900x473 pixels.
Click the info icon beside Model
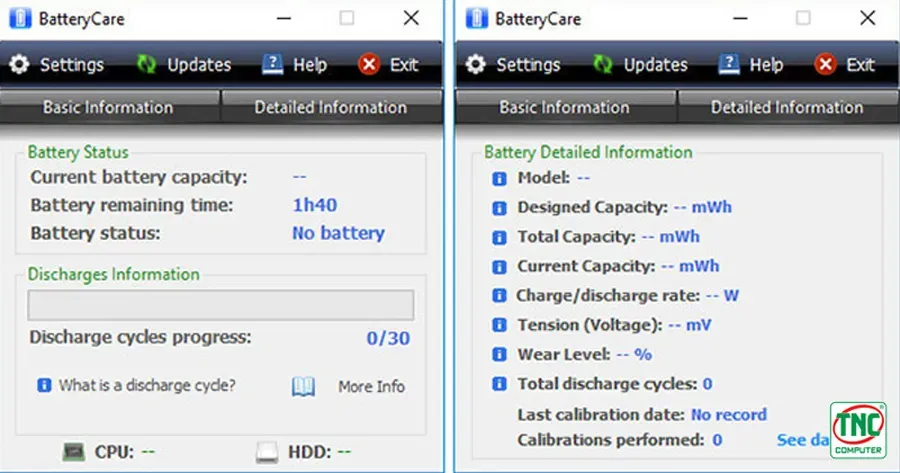click(499, 178)
